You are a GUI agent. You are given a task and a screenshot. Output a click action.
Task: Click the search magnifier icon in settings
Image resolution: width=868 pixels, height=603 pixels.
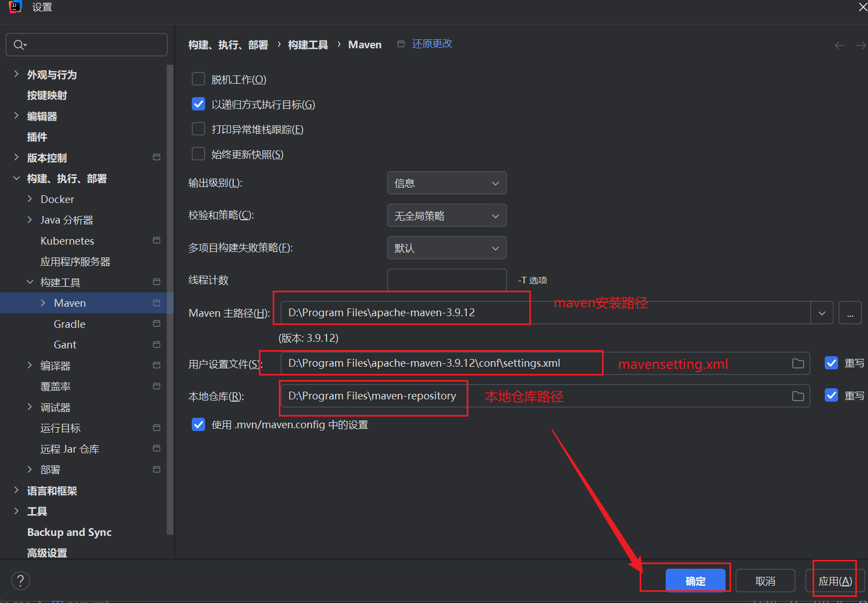pos(19,45)
